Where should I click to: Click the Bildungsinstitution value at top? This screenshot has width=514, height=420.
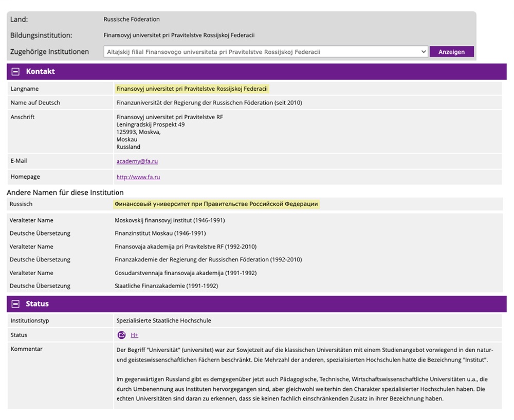(x=179, y=35)
